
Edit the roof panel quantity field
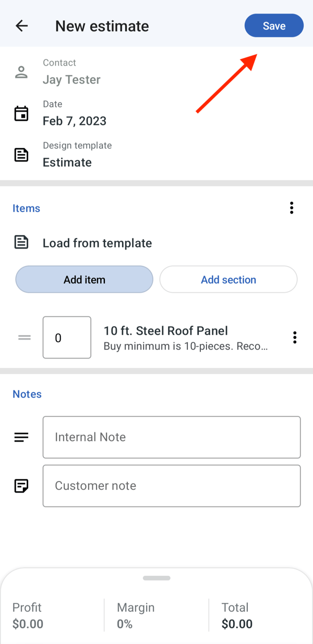click(x=67, y=338)
